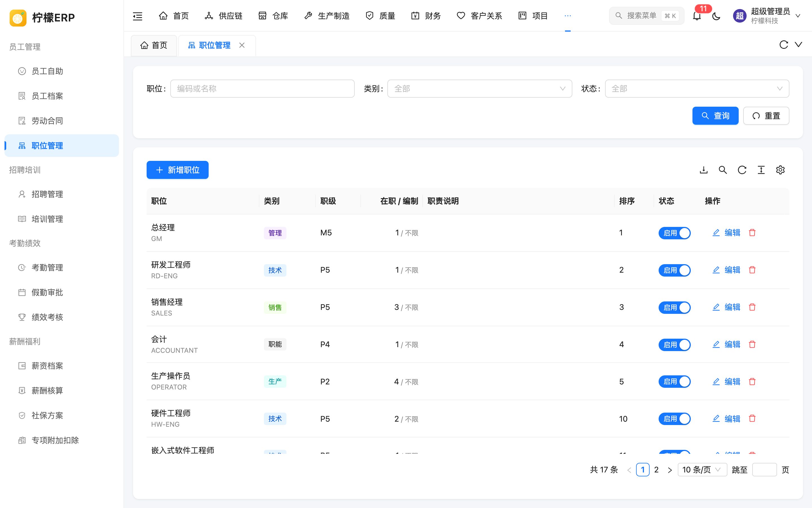Refresh table with circular arrow icon

[x=742, y=170]
